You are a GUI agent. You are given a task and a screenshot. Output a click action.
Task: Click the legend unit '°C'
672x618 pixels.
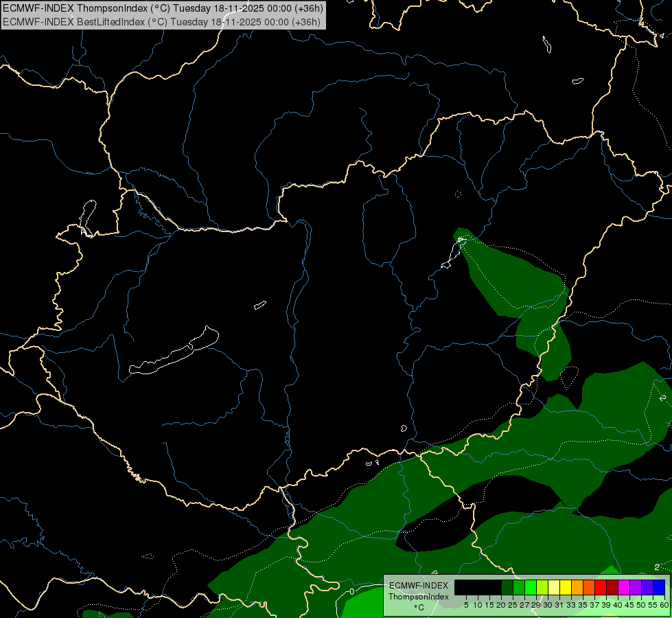point(419,607)
